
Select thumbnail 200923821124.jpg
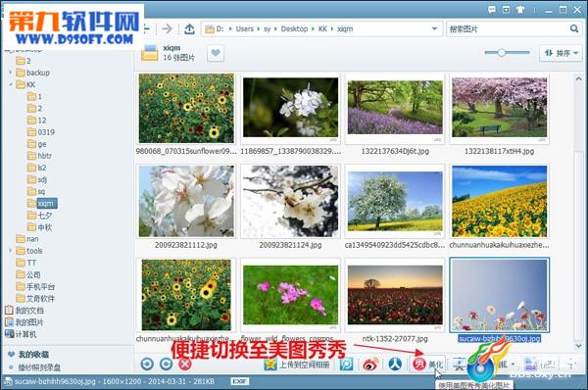click(290, 202)
